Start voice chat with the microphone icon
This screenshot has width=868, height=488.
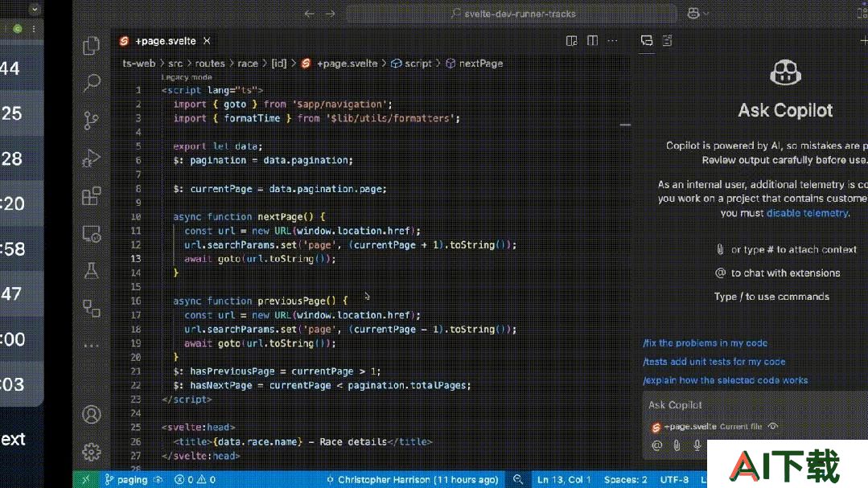click(697, 445)
